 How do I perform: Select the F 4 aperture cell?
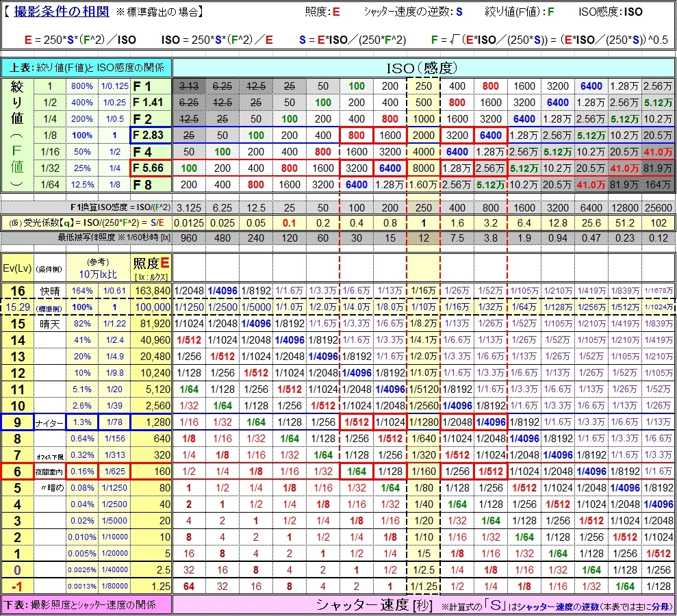point(151,152)
